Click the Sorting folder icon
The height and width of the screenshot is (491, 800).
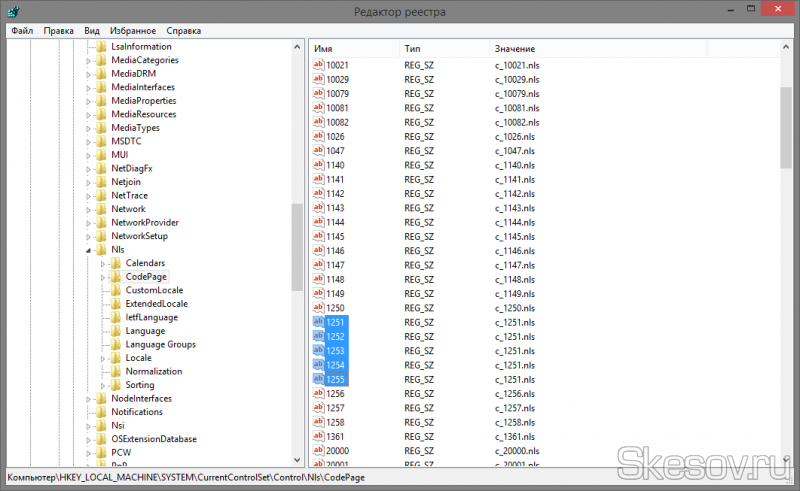pyautogui.click(x=118, y=385)
